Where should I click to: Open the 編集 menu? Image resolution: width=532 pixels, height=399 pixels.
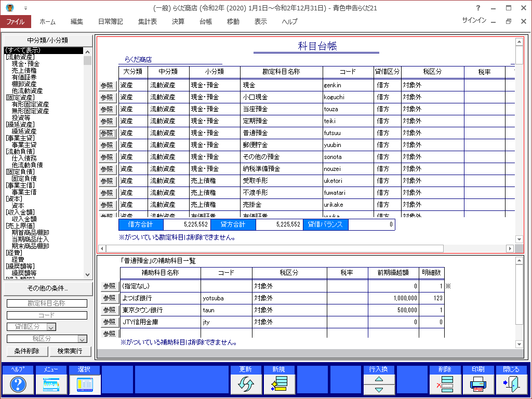tap(77, 21)
